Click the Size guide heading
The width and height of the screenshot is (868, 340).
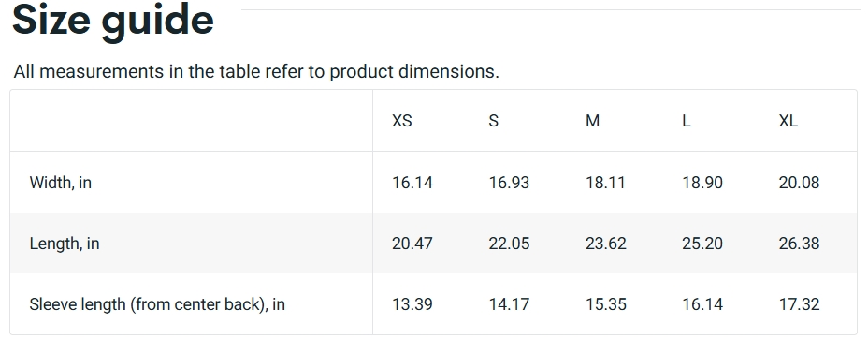pos(113,22)
